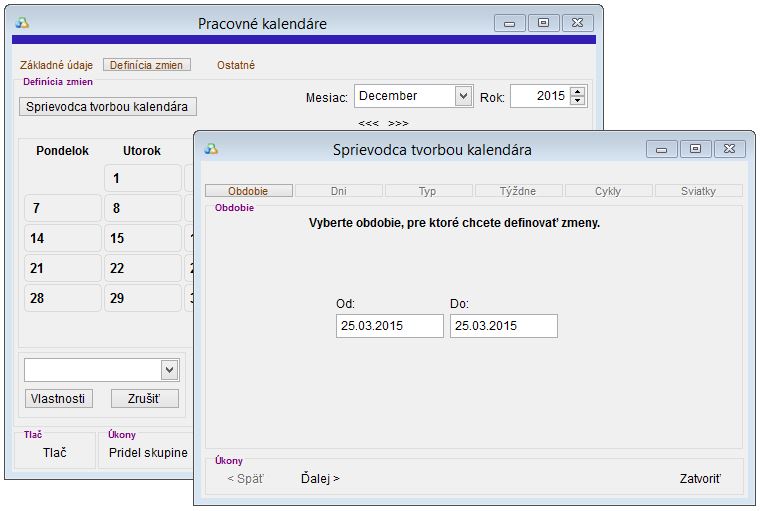The width and height of the screenshot is (760, 511).
Task: Increase the Rok value with up arrow
Action: click(577, 91)
